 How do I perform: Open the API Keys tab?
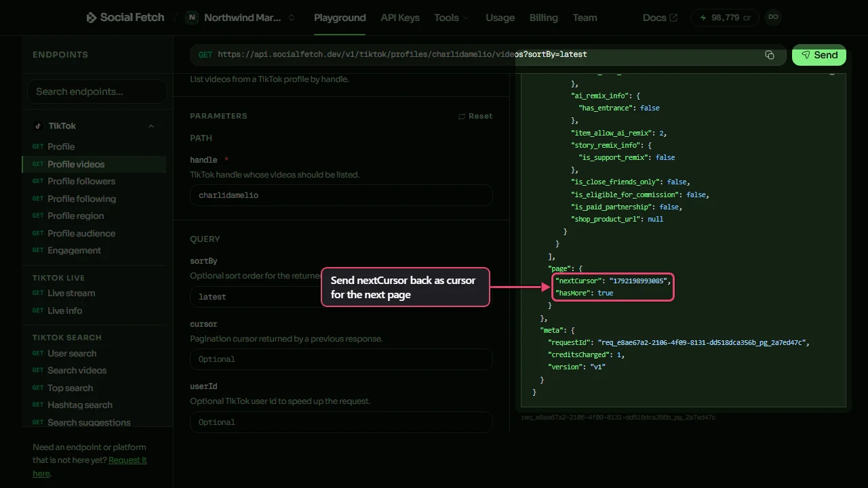400,18
